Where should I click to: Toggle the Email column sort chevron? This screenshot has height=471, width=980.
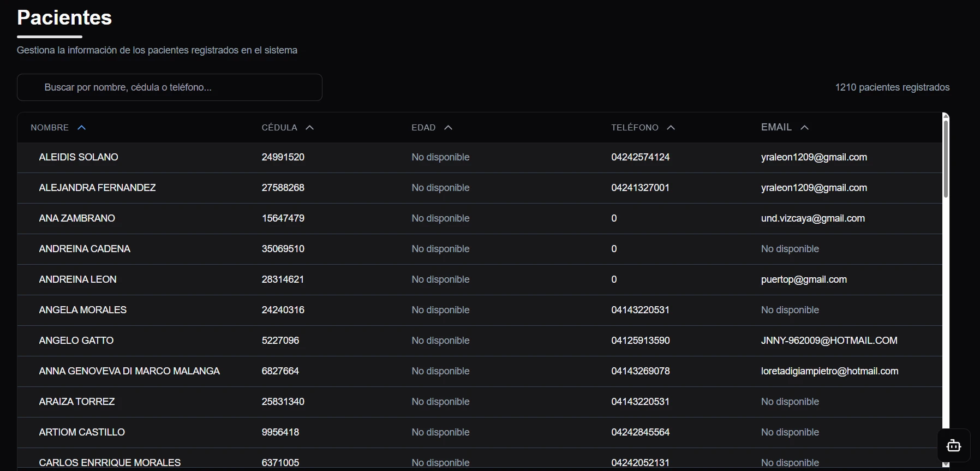(804, 128)
